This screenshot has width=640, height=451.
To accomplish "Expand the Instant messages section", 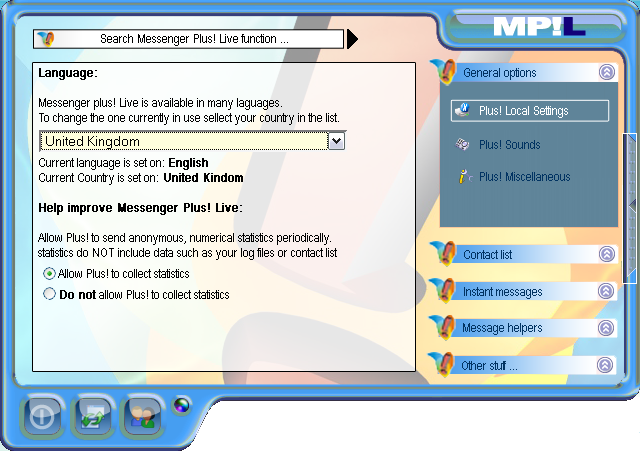I will 606,292.
